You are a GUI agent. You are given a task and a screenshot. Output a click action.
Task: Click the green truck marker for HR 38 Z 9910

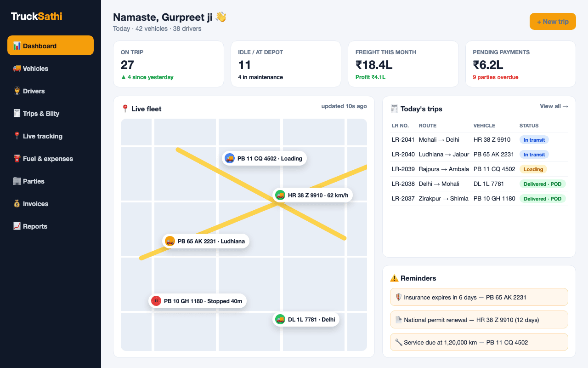280,195
